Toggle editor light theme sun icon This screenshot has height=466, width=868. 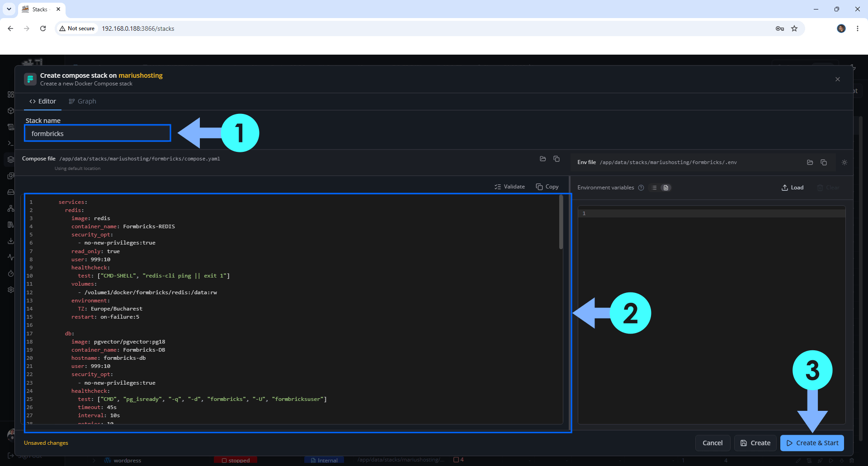click(x=844, y=162)
